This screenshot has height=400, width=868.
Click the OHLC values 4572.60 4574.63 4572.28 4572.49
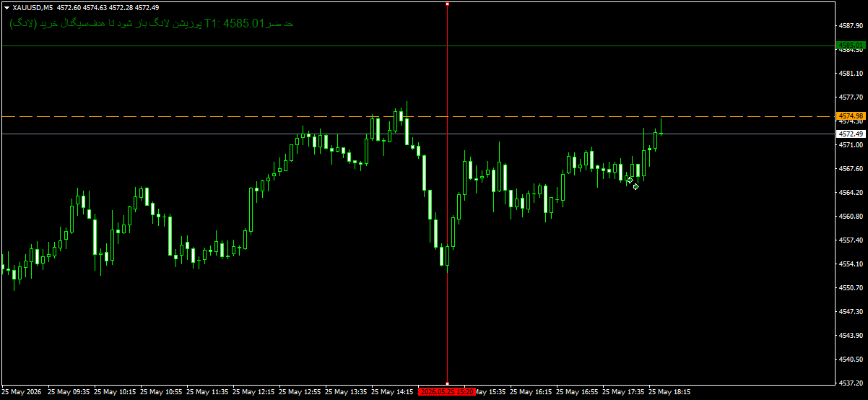(x=108, y=7)
